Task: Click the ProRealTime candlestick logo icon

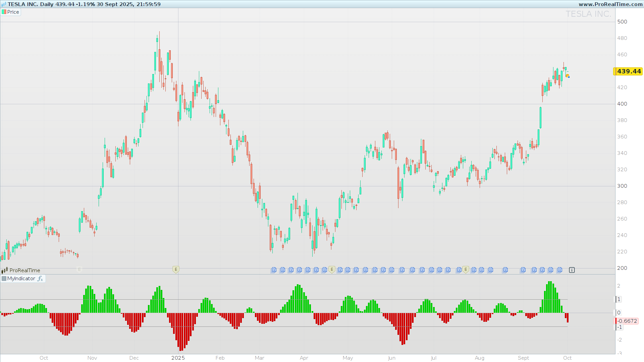Action: [x=4, y=270]
